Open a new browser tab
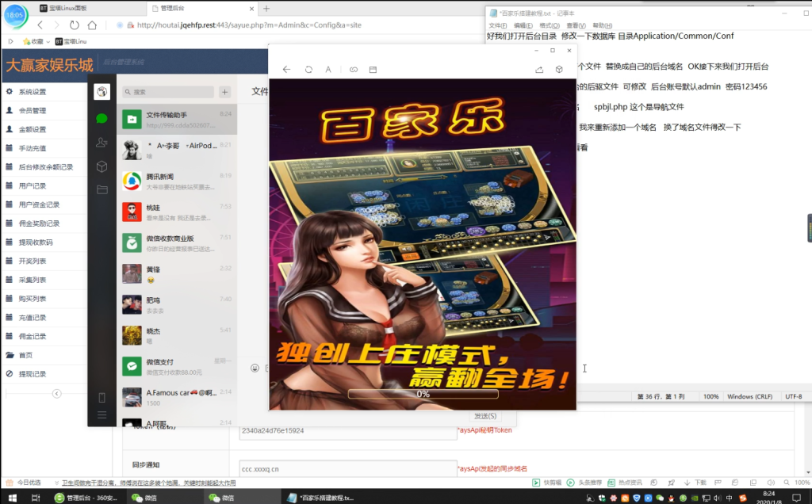Image resolution: width=812 pixels, height=504 pixels. [x=266, y=8]
